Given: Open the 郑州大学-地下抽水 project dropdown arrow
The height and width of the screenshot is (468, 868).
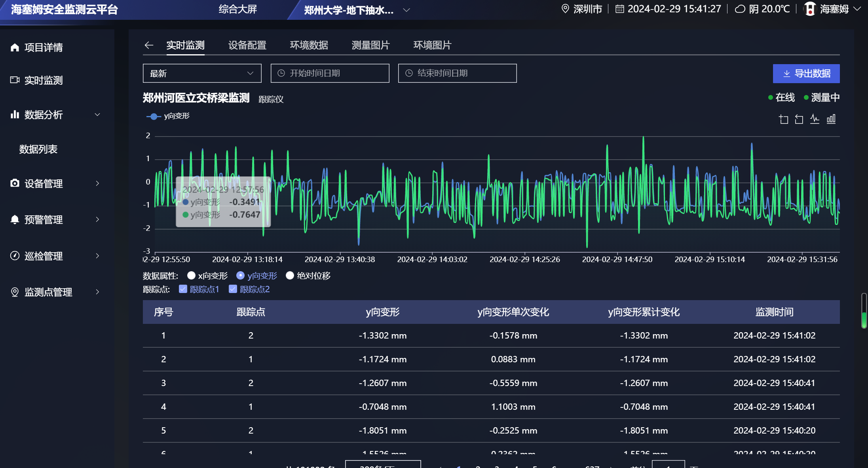Looking at the screenshot, I should tap(406, 10).
